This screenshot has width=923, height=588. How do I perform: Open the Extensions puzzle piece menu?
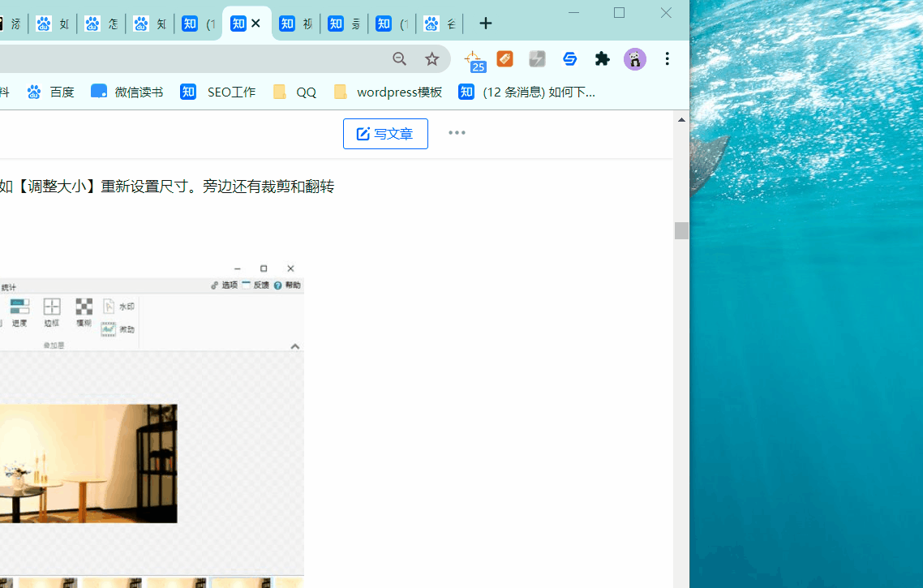602,59
